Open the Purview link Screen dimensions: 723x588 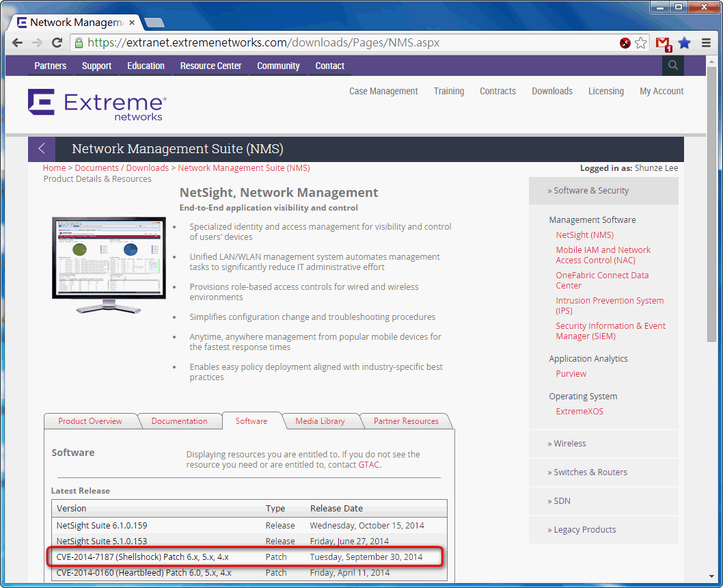click(571, 373)
